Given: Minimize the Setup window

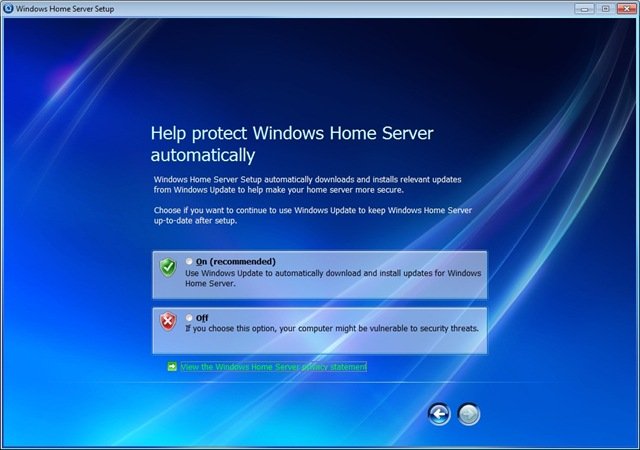Looking at the screenshot, I should (x=584, y=9).
